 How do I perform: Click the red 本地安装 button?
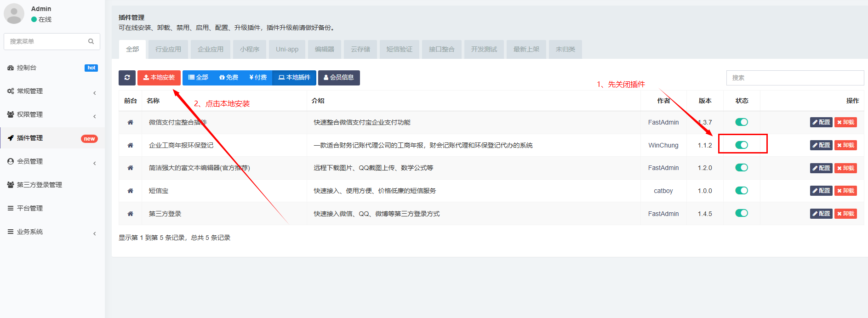159,78
